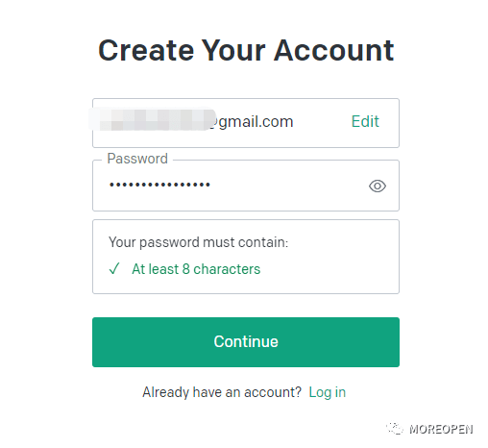Click the word Account in the title
This screenshot has height=448, width=488.
click(x=334, y=50)
